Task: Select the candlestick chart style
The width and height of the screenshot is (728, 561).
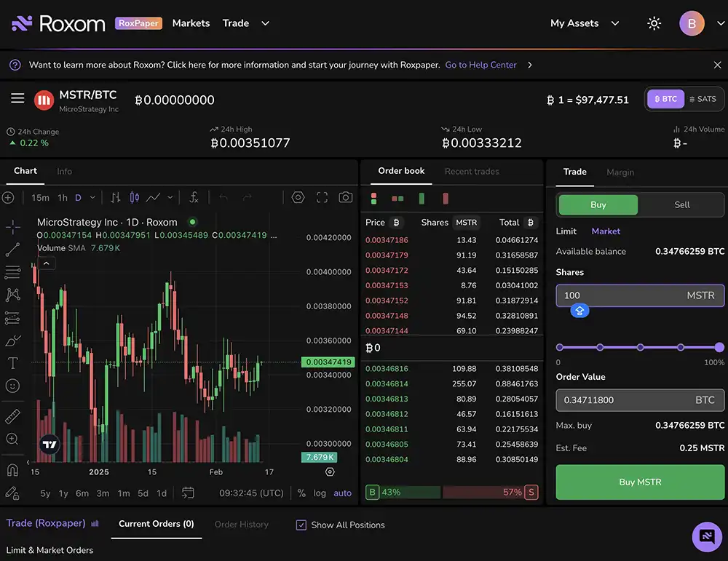Action: click(134, 198)
